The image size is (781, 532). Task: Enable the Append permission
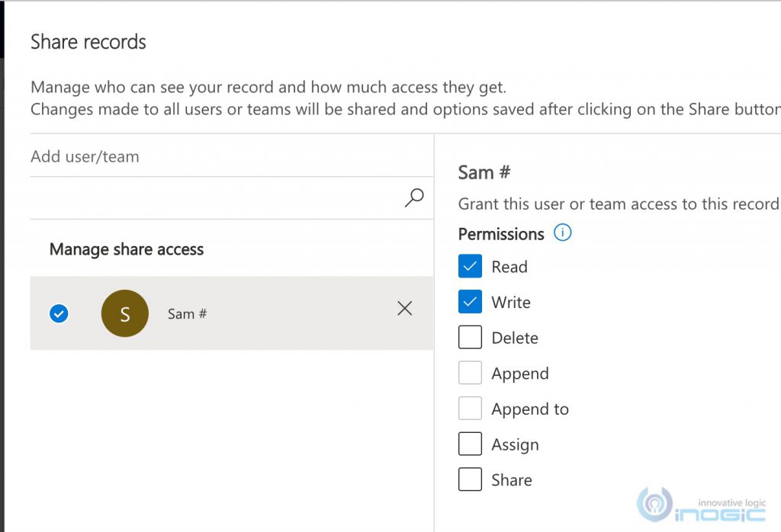470,372
